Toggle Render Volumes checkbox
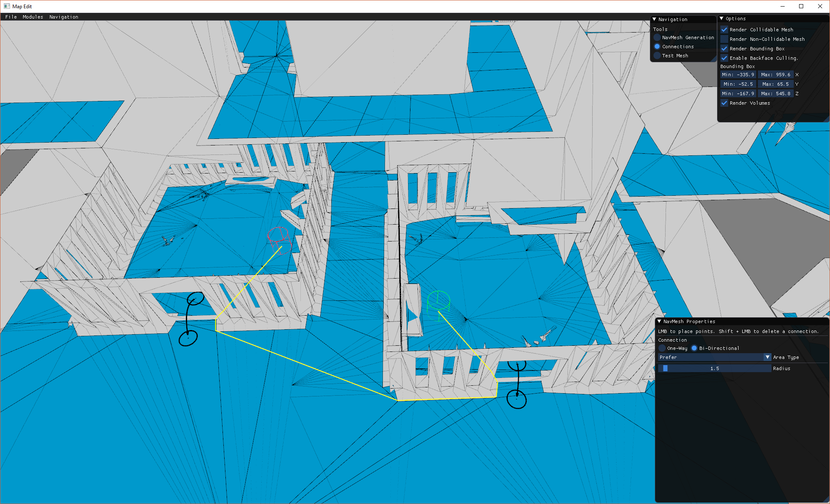 point(724,103)
